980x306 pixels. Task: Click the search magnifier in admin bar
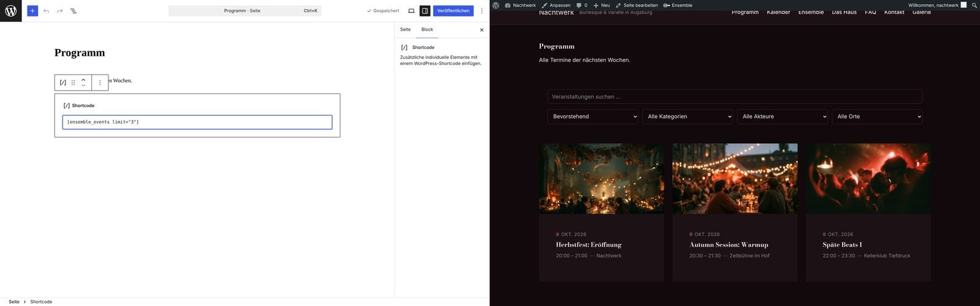pyautogui.click(x=974, y=5)
